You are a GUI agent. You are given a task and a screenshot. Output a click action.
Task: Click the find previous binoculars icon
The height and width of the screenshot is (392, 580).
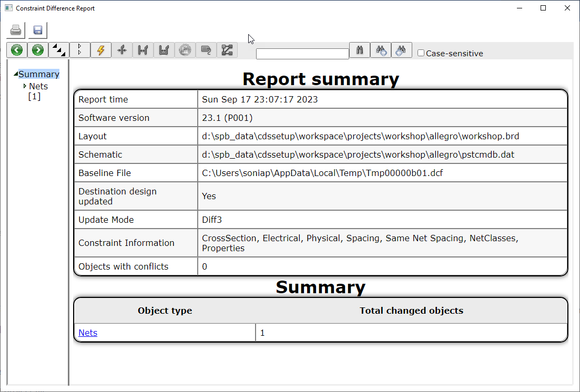pyautogui.click(x=401, y=50)
